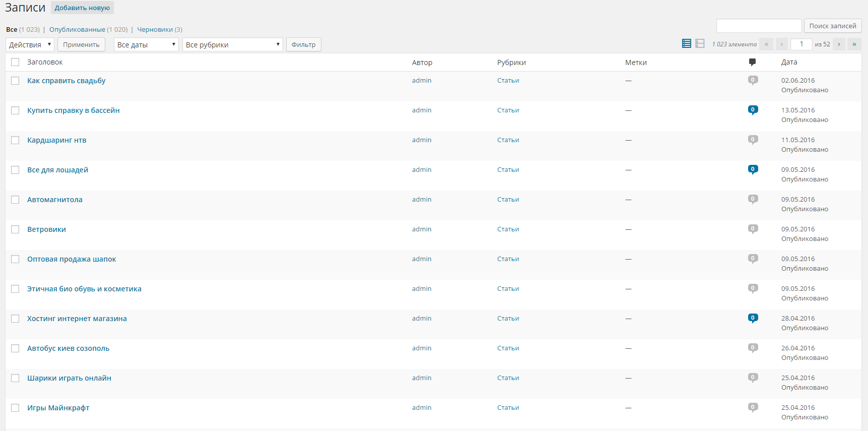The image size is (868, 431).
Task: Show Опубликованные posts filter
Action: pyautogui.click(x=77, y=30)
